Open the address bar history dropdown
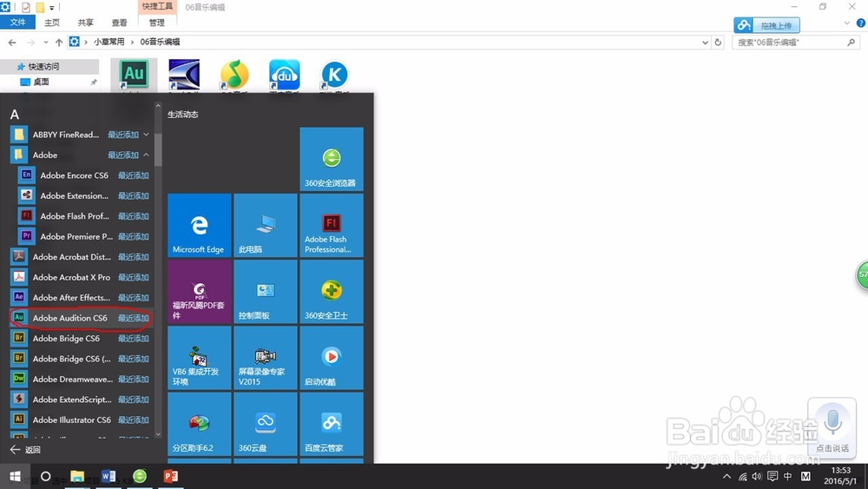868x489 pixels. pos(705,42)
